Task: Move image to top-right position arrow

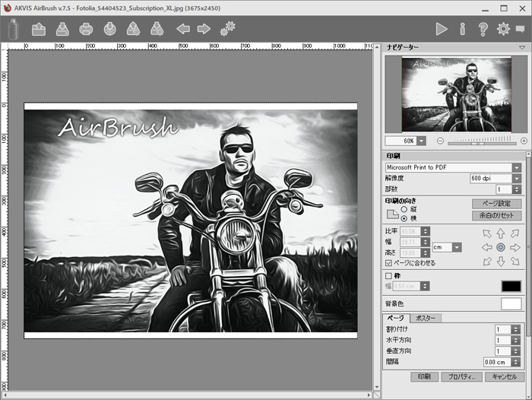Action: [515, 233]
